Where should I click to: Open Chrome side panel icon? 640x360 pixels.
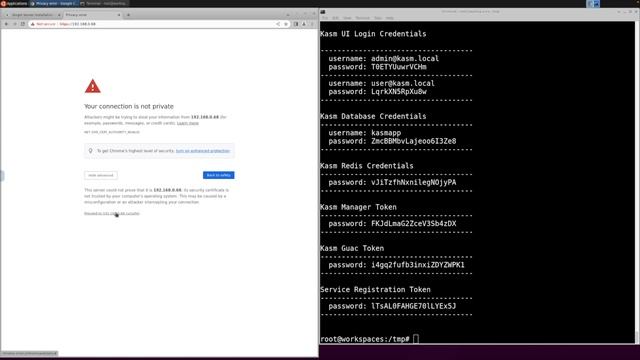296,24
